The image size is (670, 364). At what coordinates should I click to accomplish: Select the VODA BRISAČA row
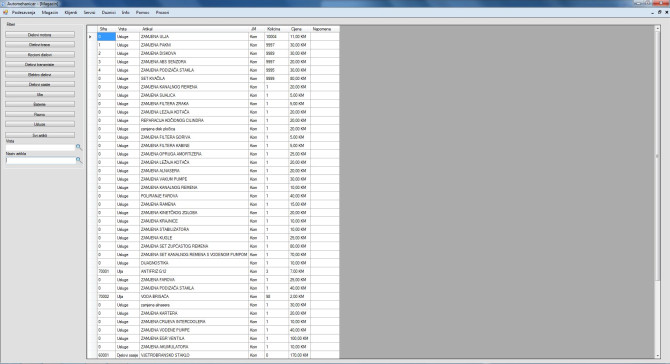click(x=213, y=296)
